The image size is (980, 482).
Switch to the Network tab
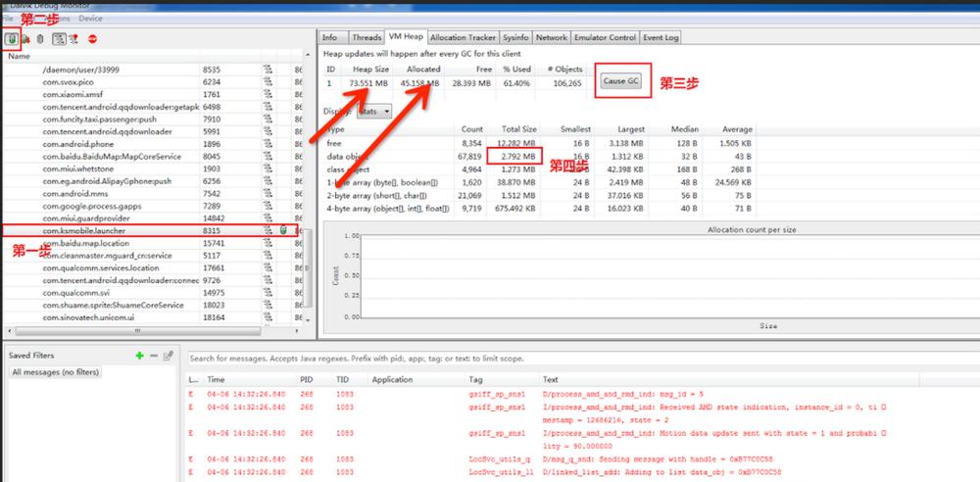(551, 37)
